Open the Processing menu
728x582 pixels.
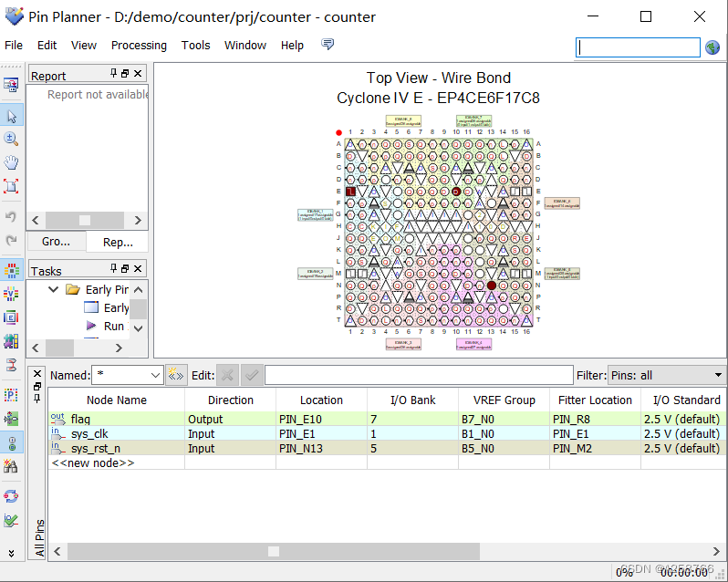[139, 45]
